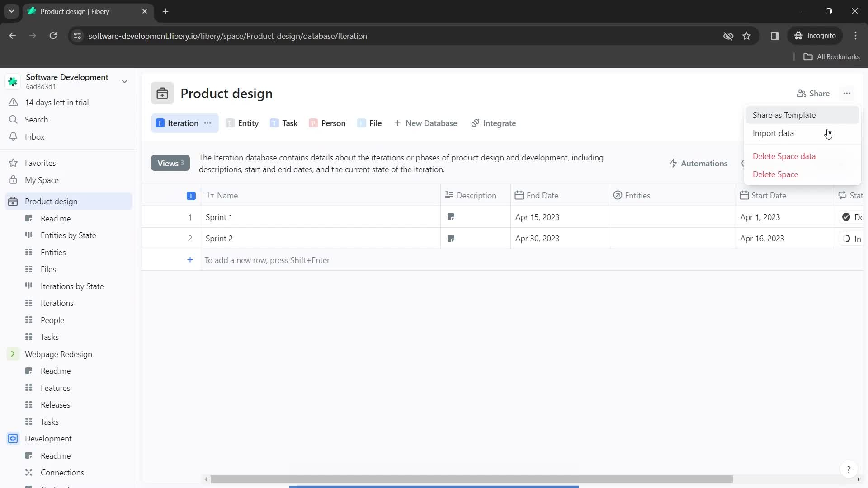Open the Entities column header menu
The image size is (868, 488).
pos(672,195)
